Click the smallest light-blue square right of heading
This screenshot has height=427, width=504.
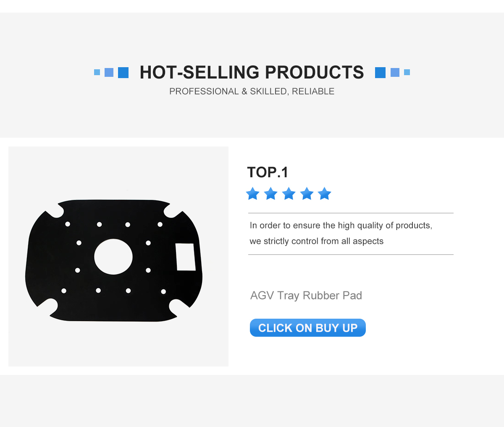point(407,72)
